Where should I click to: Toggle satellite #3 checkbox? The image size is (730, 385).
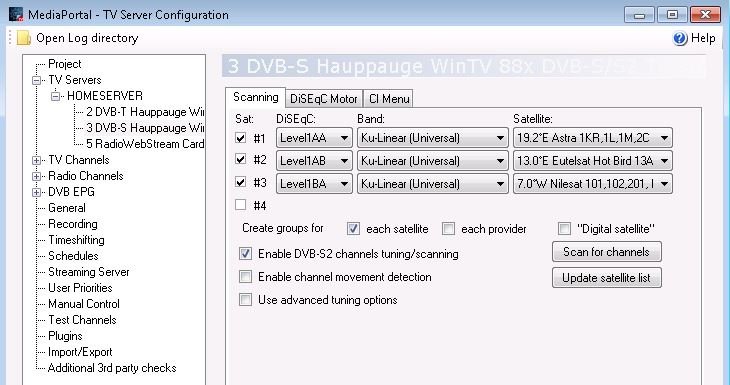(240, 182)
